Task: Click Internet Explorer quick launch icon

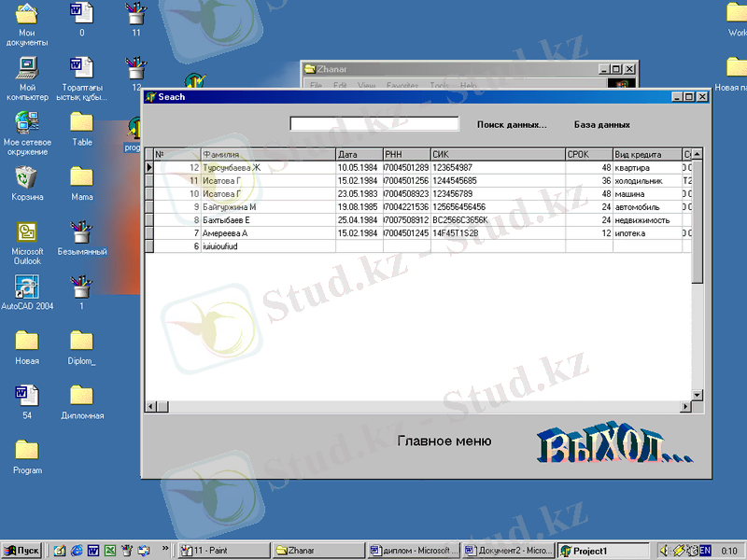Action: point(77,551)
